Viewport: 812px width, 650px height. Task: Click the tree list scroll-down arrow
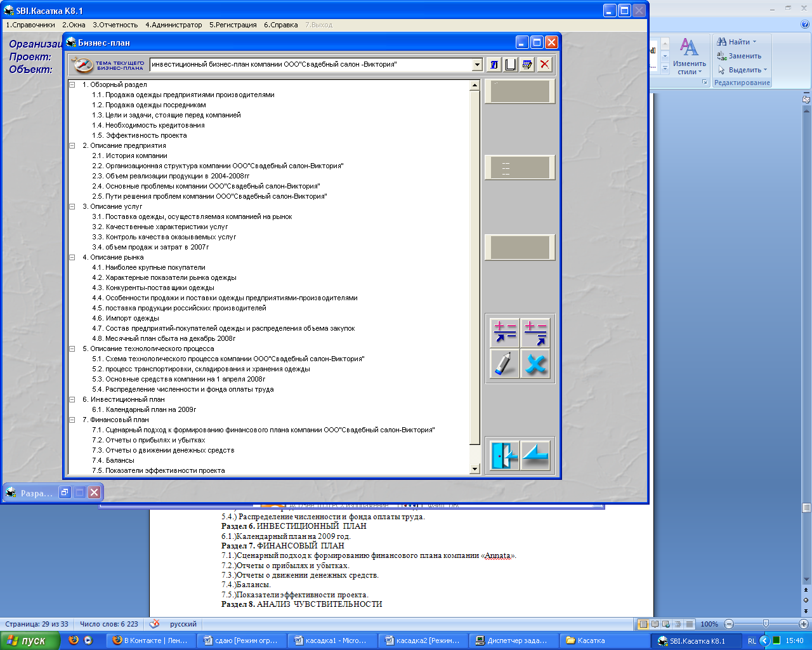[475, 470]
